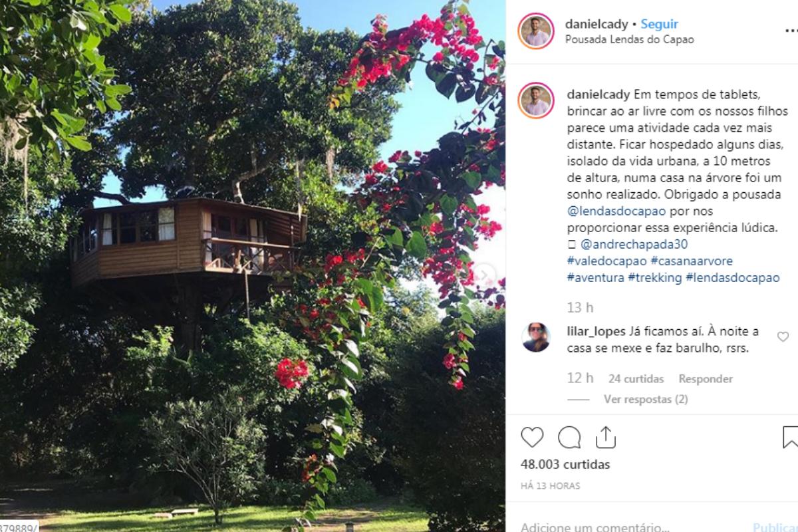Open danielcady avatar beside the caption
This screenshot has width=798, height=532.
pyautogui.click(x=536, y=100)
